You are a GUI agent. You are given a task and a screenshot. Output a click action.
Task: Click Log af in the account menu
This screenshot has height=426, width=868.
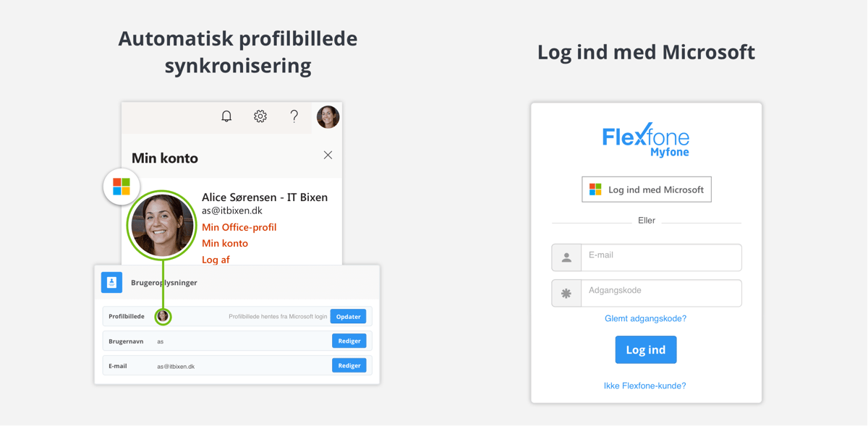[215, 259]
